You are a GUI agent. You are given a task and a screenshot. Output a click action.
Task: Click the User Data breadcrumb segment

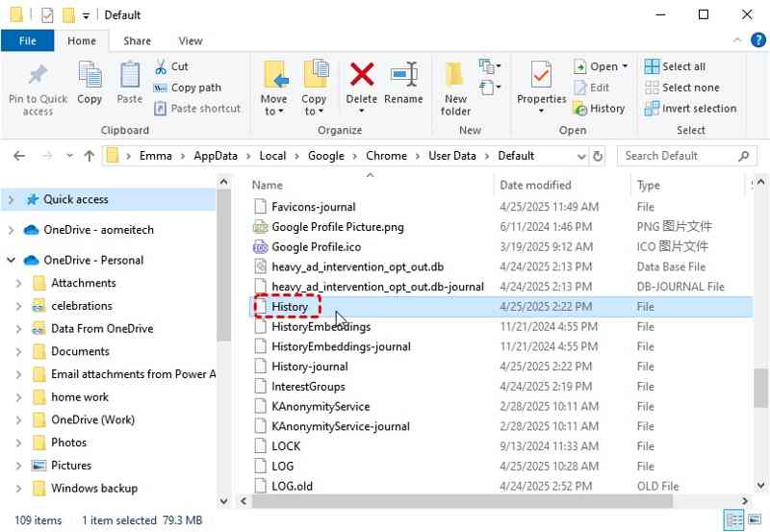452,156
